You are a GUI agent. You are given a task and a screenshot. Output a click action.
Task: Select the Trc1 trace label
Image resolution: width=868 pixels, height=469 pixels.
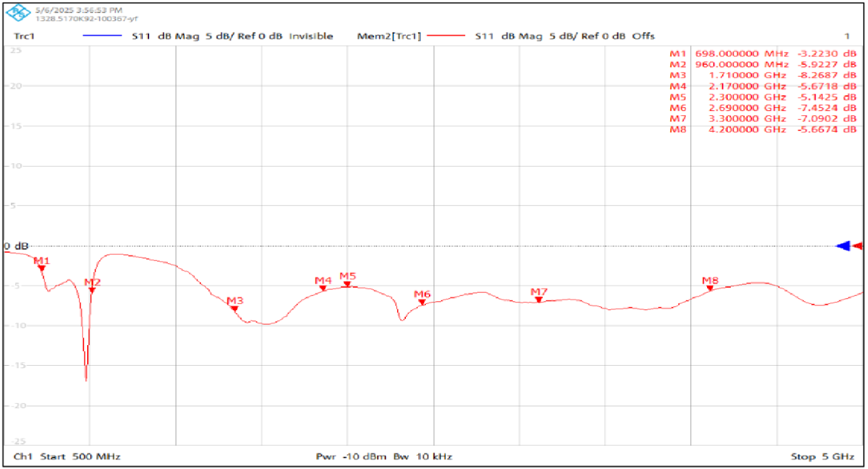pyautogui.click(x=24, y=36)
